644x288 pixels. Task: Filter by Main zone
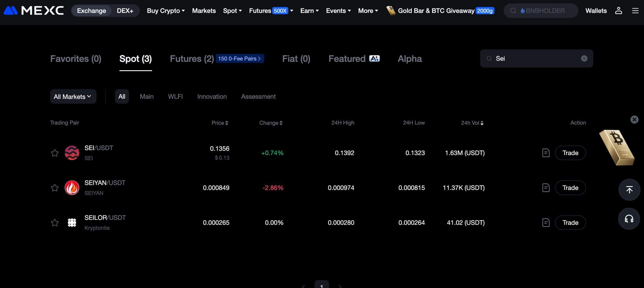[146, 96]
